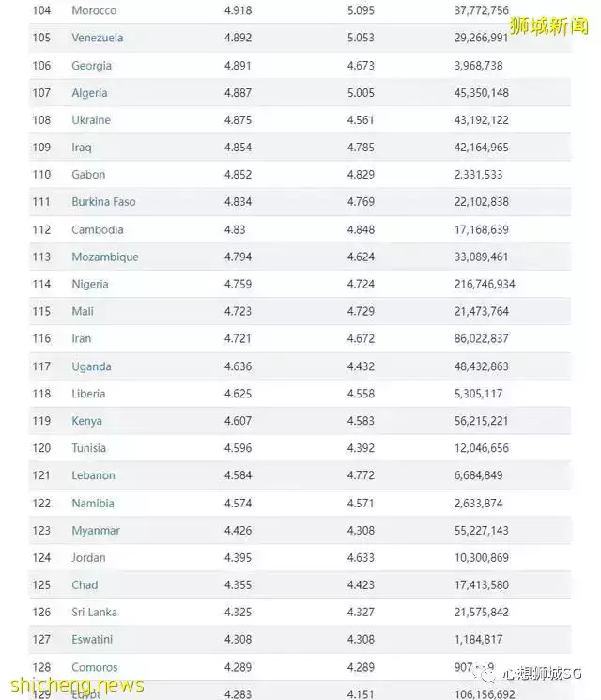Select the Algeria link in row 107
Viewport: 601px width, 700px height.
click(x=89, y=93)
